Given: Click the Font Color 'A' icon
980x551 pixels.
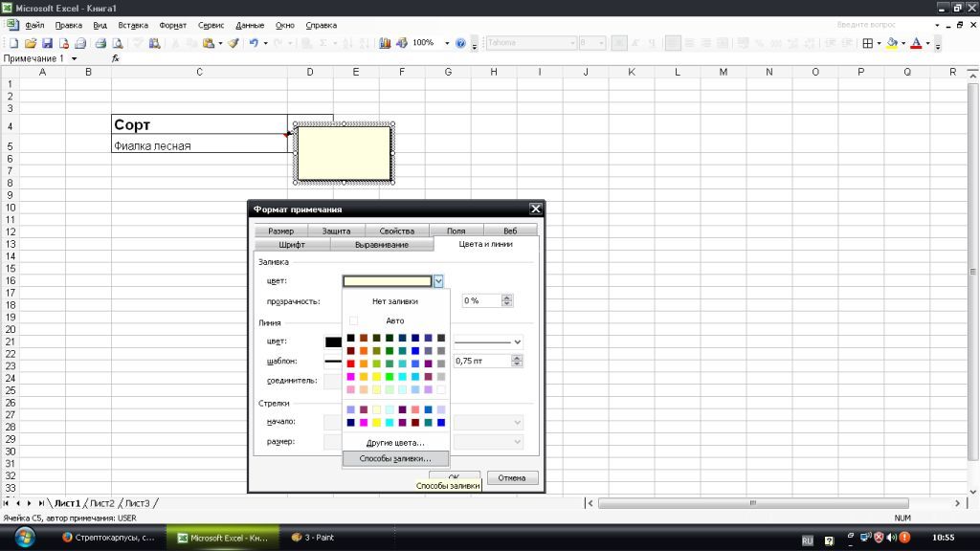Looking at the screenshot, I should pos(916,43).
